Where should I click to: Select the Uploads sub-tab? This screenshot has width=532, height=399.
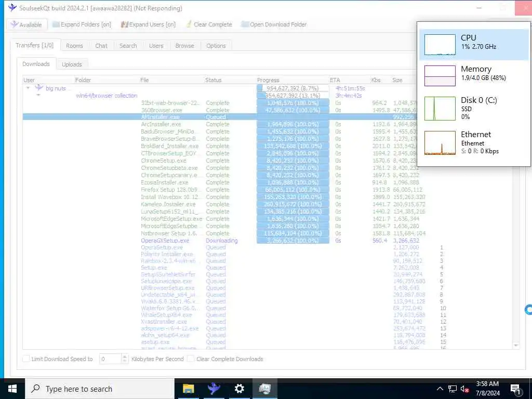[72, 64]
